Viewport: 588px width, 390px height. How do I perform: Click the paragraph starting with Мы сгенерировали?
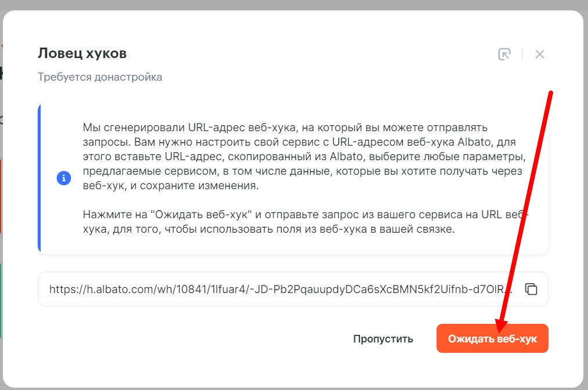coord(304,156)
